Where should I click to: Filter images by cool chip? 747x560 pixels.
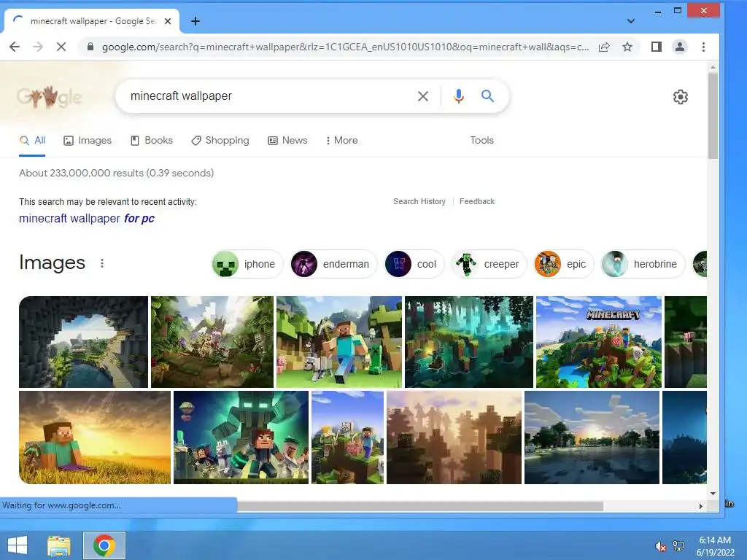coord(414,264)
